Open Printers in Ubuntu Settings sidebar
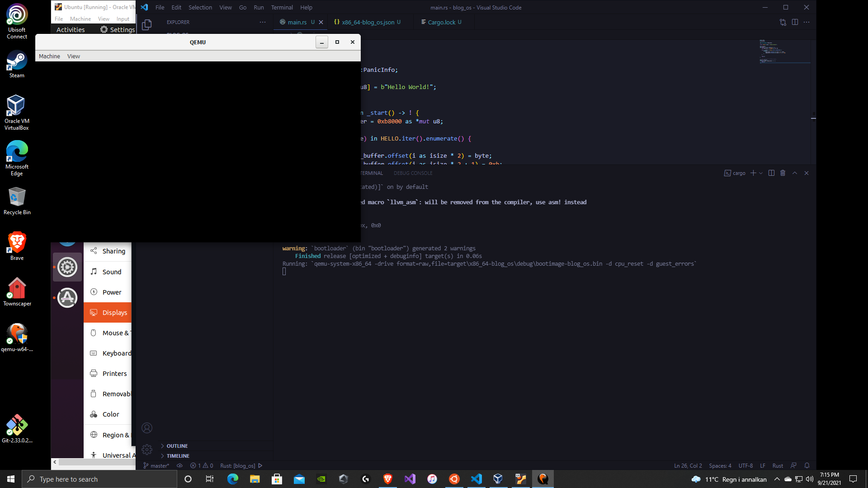 [x=108, y=374]
